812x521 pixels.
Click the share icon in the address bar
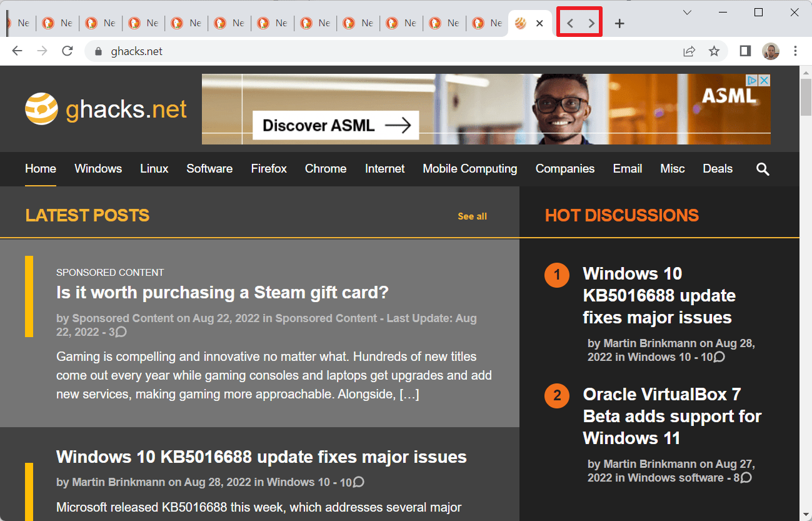pyautogui.click(x=689, y=51)
